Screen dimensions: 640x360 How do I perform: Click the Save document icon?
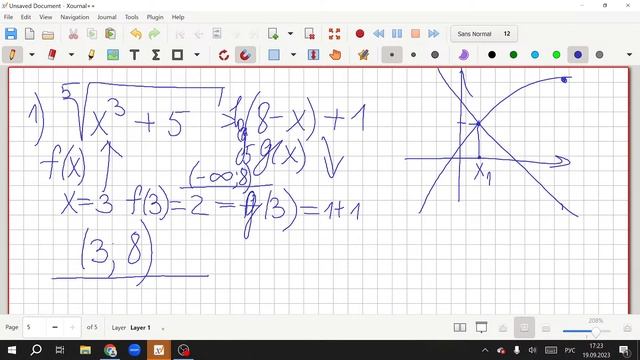pyautogui.click(x=11, y=34)
